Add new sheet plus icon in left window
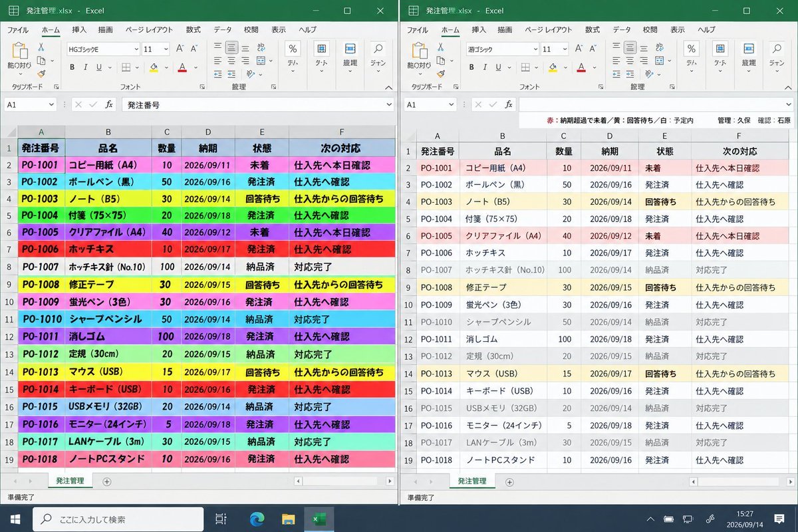The width and height of the screenshot is (798, 532). click(x=106, y=481)
